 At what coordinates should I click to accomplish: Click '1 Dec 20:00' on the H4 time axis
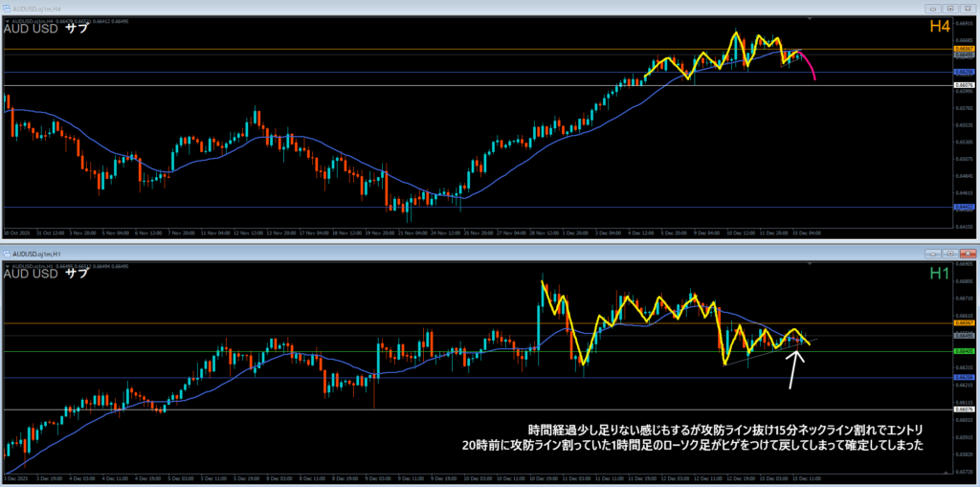pyautogui.click(x=575, y=232)
